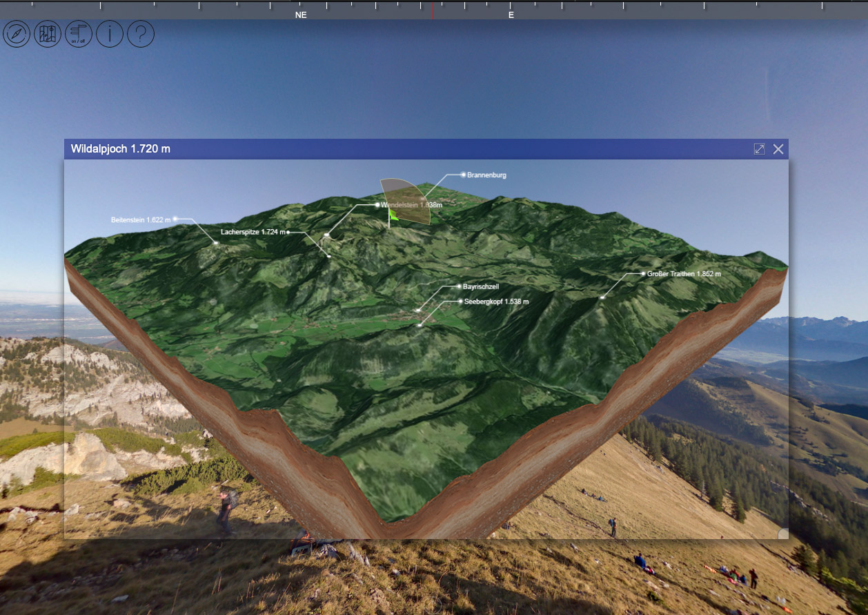Click the green viewpoint flag marker

click(x=393, y=215)
